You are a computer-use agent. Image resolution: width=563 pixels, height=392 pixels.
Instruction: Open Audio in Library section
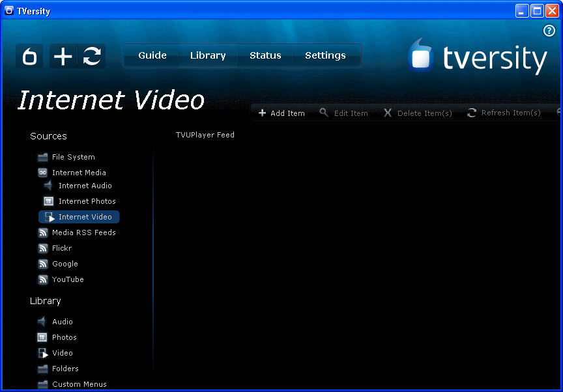pyautogui.click(x=63, y=322)
